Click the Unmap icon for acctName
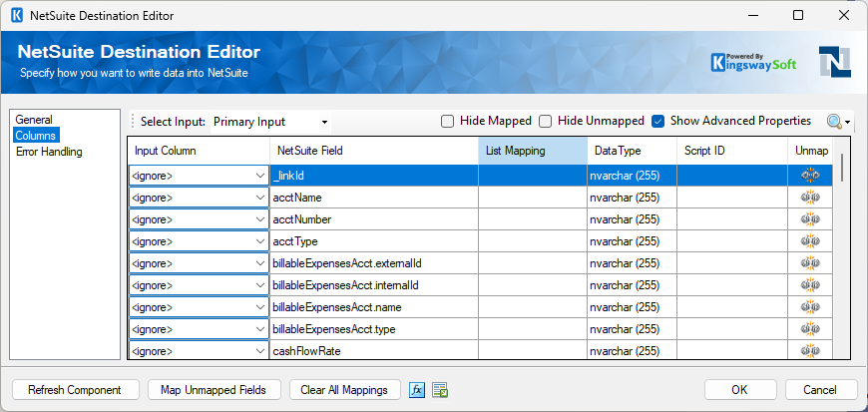The image size is (868, 412). [810, 198]
